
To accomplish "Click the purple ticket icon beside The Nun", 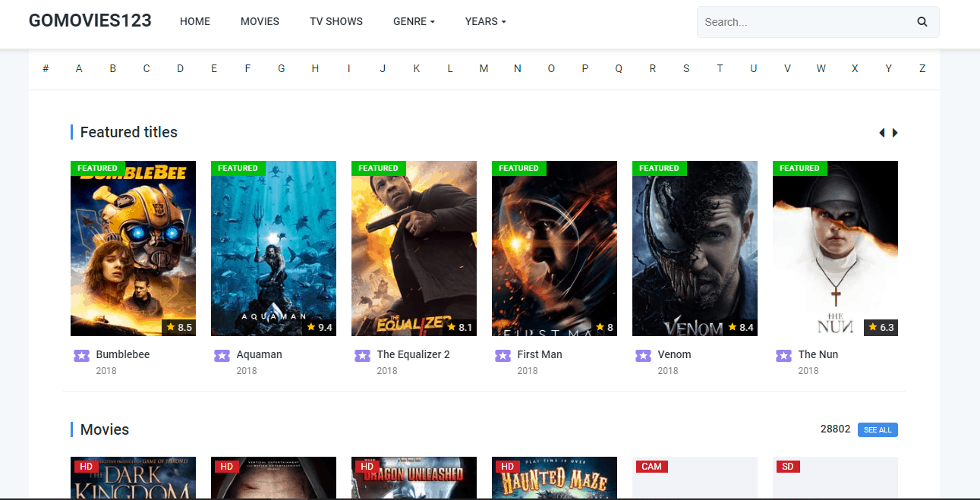I will 783,355.
